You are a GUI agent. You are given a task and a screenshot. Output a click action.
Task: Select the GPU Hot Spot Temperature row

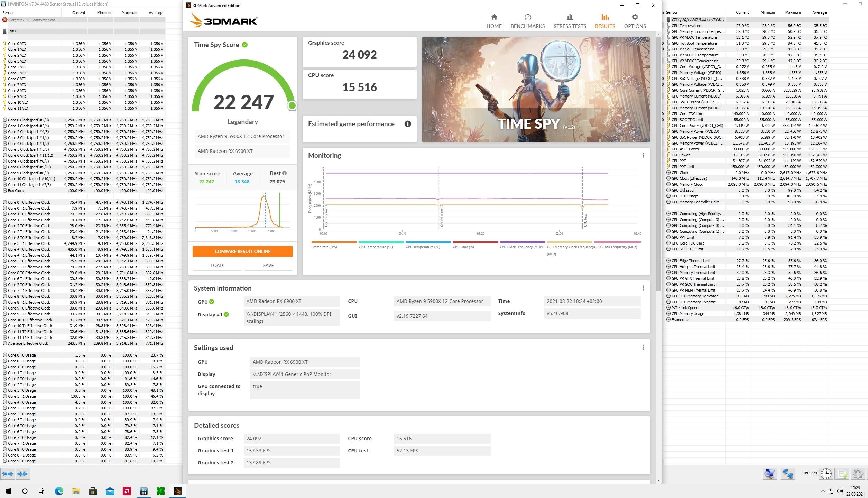point(747,43)
